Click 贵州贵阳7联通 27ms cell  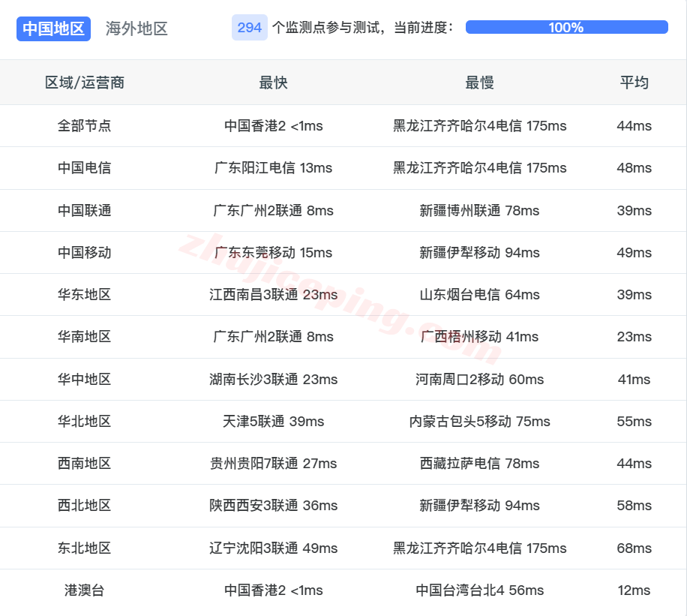274,464
